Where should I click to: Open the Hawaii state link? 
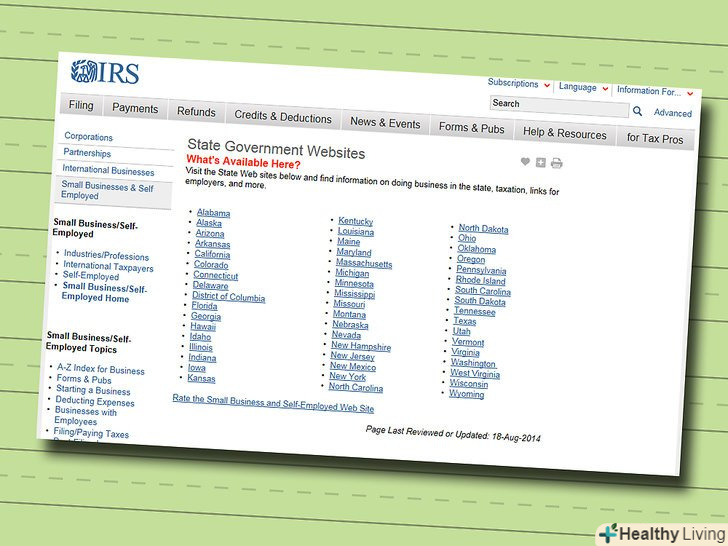click(x=203, y=326)
